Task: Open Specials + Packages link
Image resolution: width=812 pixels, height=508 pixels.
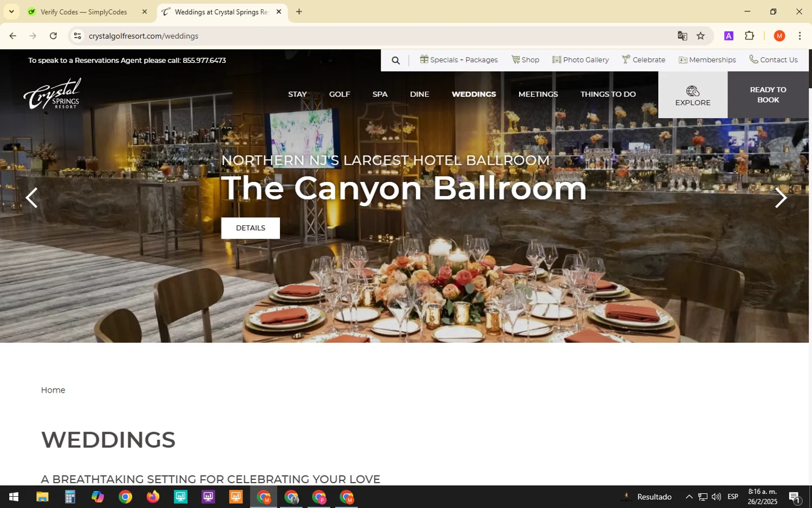Action: click(x=459, y=60)
